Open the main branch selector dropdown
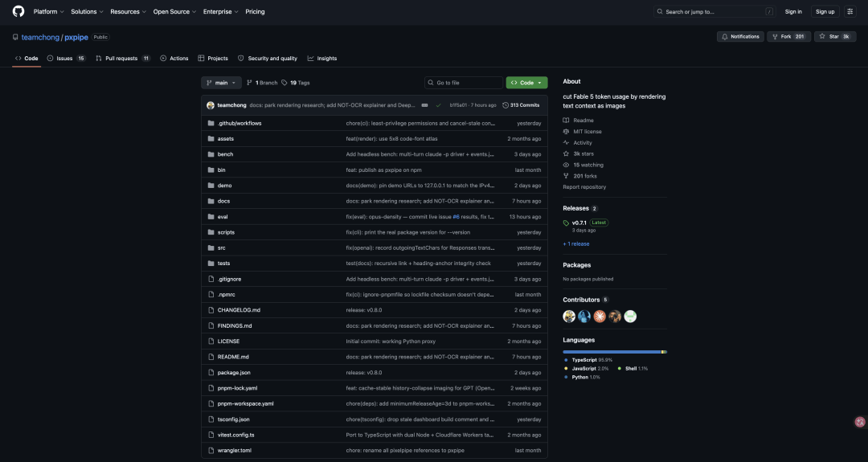This screenshot has width=868, height=462. pos(221,83)
